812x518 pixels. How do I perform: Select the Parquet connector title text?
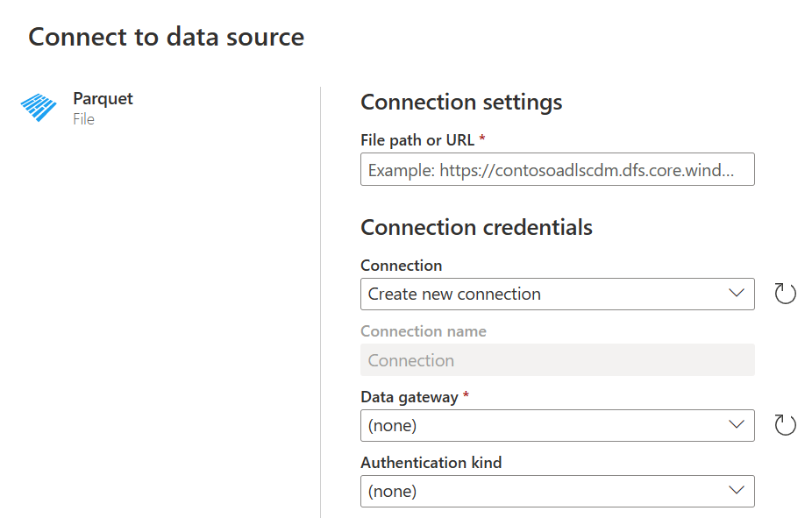pos(103,98)
